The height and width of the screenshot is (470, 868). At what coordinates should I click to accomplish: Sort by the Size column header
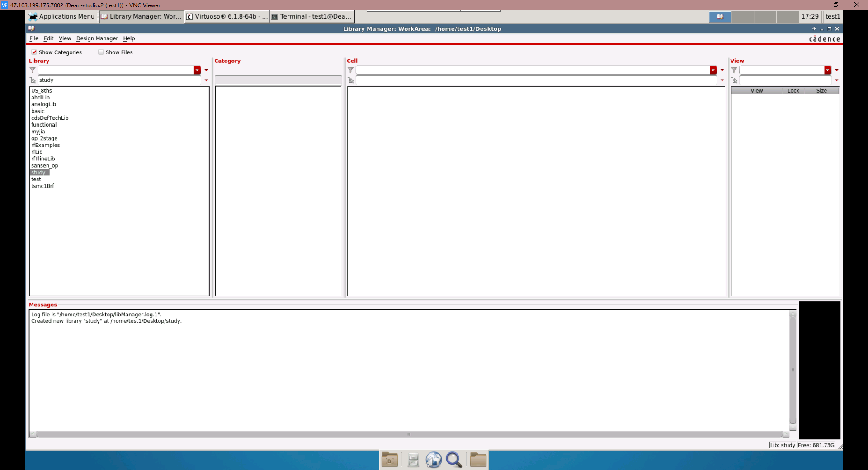[x=821, y=91]
